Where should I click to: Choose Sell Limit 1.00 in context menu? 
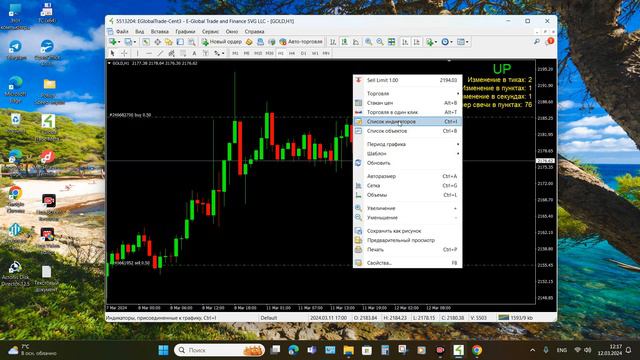pos(407,80)
